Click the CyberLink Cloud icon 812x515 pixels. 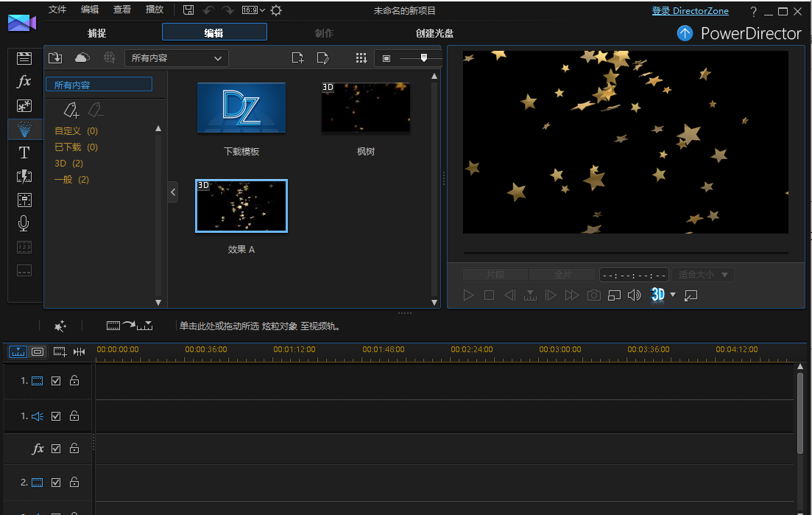(82, 57)
